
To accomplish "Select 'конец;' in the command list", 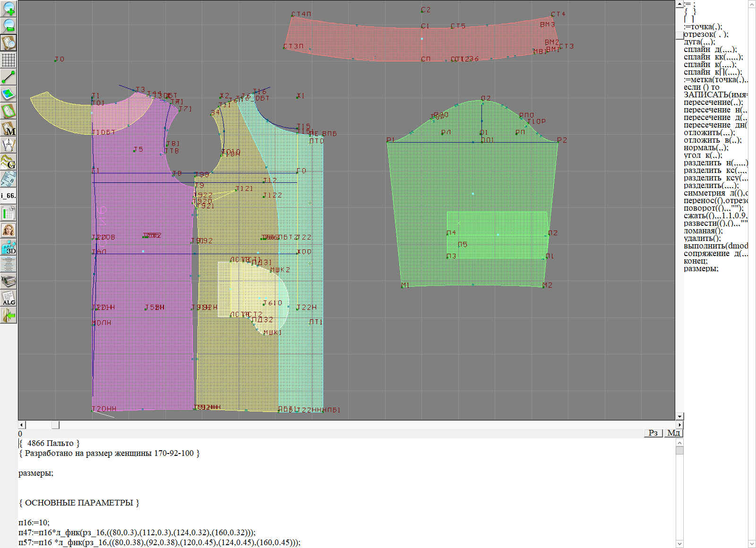I will (x=696, y=261).
